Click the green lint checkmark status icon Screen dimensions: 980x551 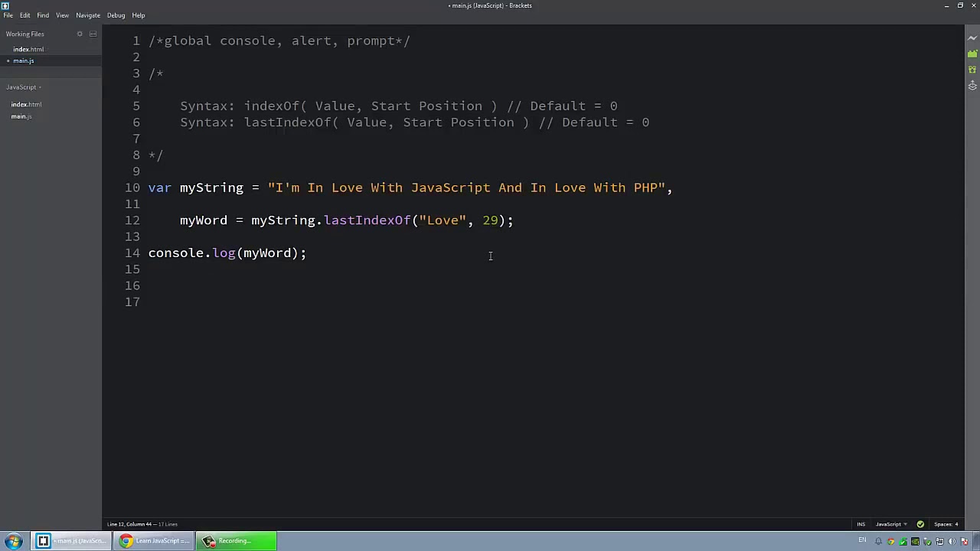pyautogui.click(x=920, y=524)
